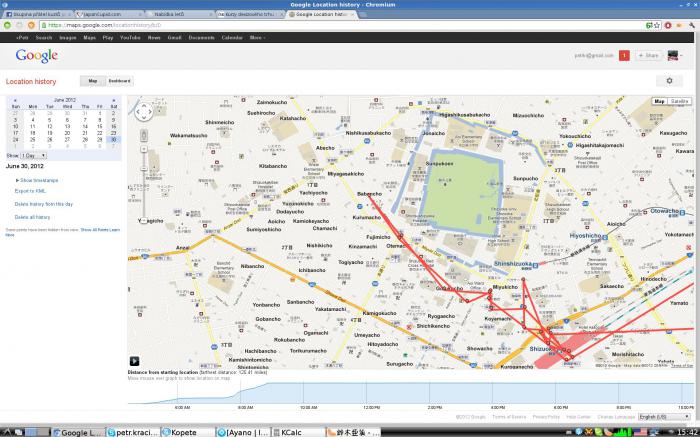Click the browser back arrow button
This screenshot has height=437, width=700.
(x=8, y=25)
